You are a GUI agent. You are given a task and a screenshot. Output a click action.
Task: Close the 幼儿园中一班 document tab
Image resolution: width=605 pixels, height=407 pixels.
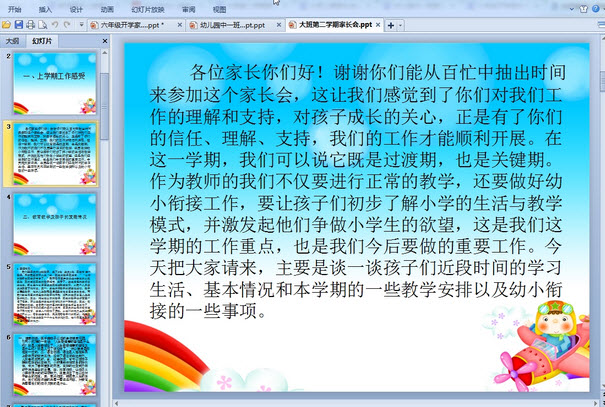tap(279, 25)
